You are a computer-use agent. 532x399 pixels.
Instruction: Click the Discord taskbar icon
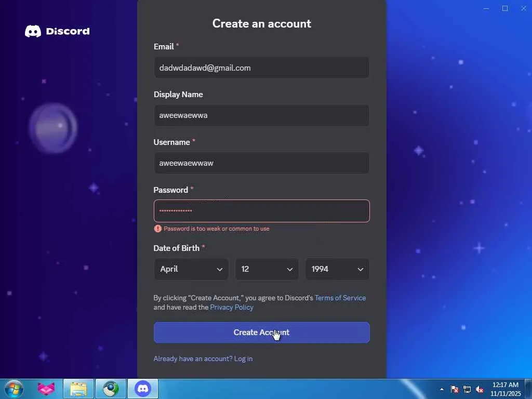pos(143,389)
